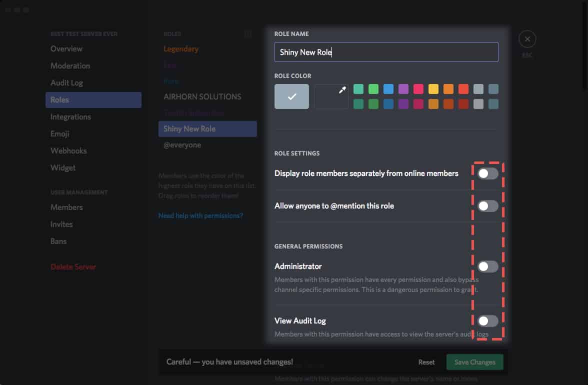The image size is (588, 385).
Task: Go to Webhooks settings
Action: [x=67, y=150]
